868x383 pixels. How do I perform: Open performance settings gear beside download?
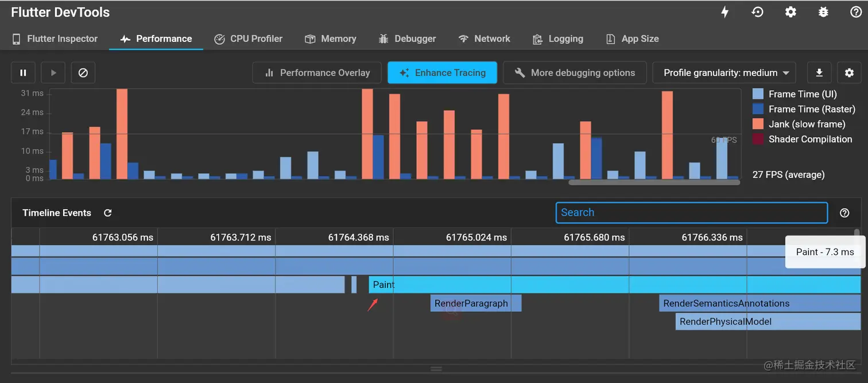click(849, 73)
